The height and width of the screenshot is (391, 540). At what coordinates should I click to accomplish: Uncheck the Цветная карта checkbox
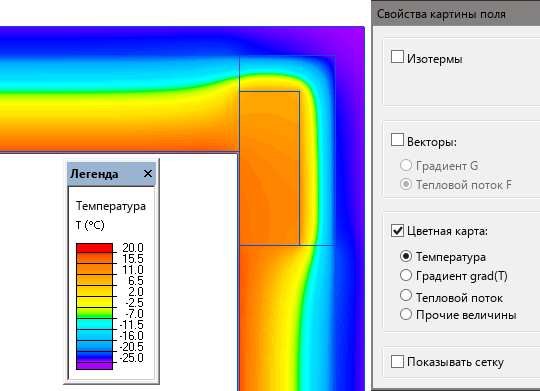(x=397, y=230)
